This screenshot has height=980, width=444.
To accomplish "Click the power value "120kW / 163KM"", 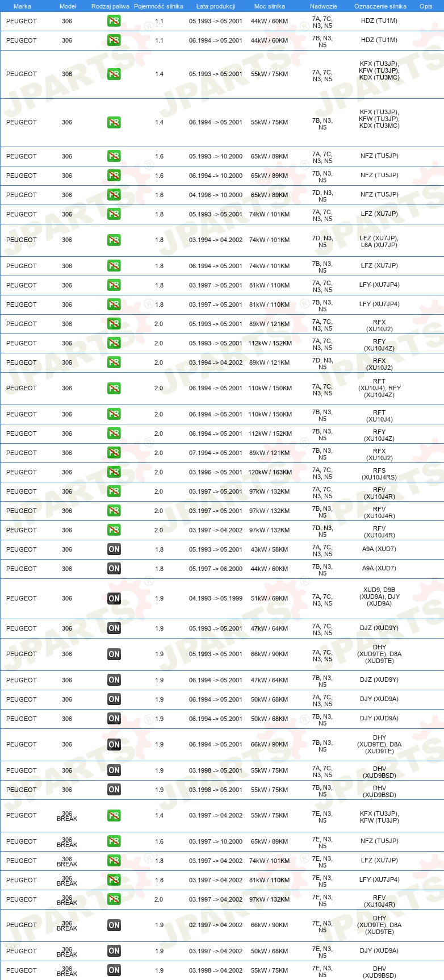I will click(x=270, y=472).
